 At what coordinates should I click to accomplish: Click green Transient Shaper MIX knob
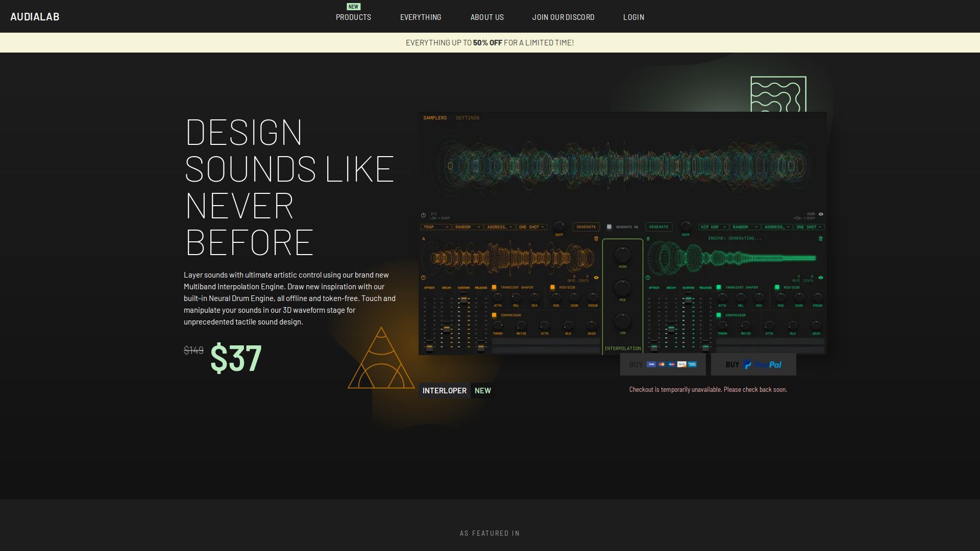759,297
